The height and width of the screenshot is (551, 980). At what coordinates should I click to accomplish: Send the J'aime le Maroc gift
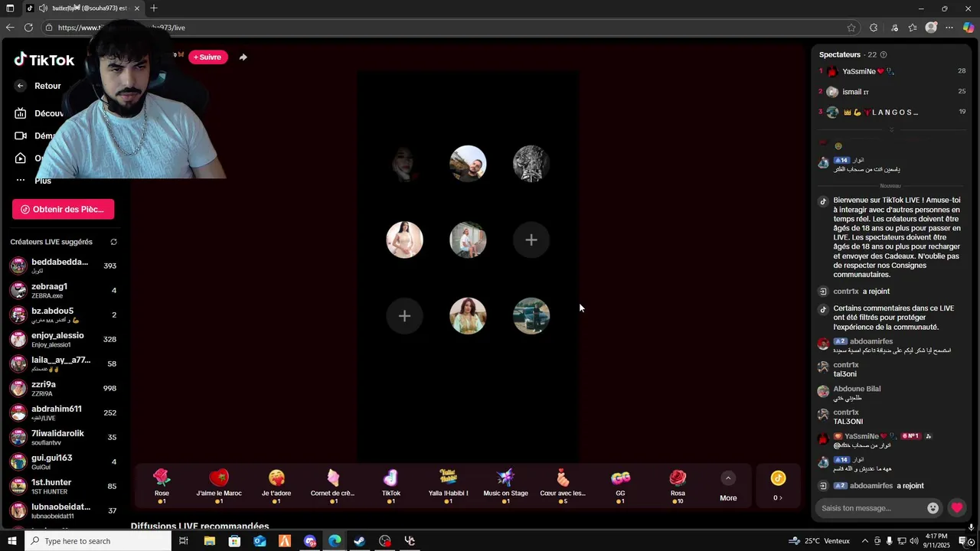[x=219, y=486]
